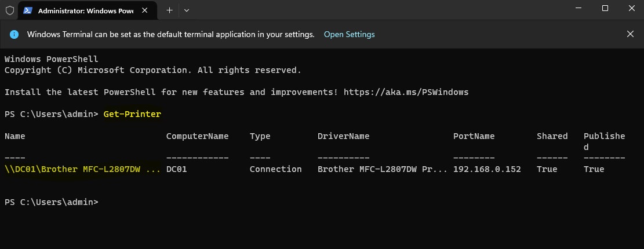
Task: Click the \\DC01\Brother MFC-L2807DW printer name
Action: tap(82, 169)
